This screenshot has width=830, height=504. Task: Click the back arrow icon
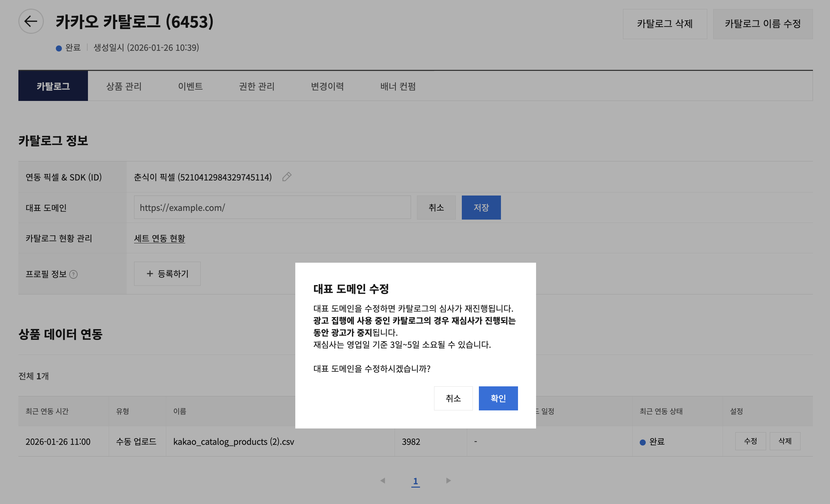(31, 21)
